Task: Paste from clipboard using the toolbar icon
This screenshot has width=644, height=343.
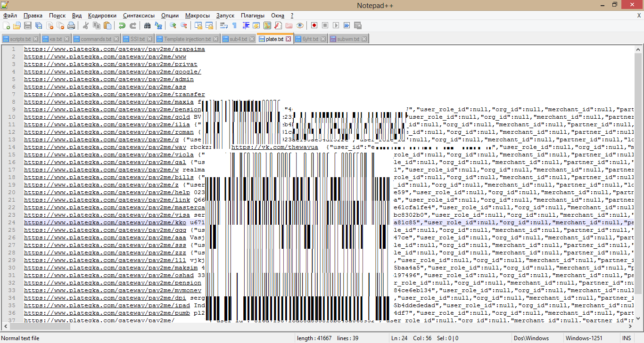Action: point(107,25)
